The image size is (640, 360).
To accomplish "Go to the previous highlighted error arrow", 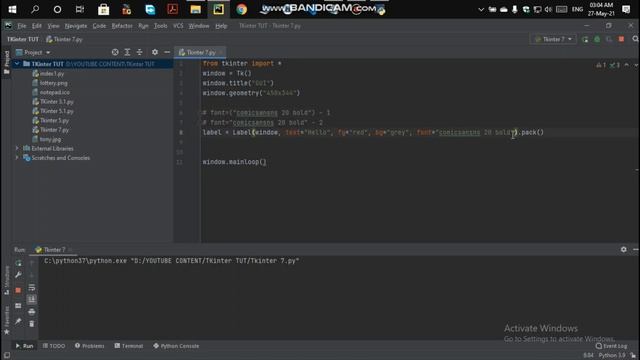I will (627, 65).
